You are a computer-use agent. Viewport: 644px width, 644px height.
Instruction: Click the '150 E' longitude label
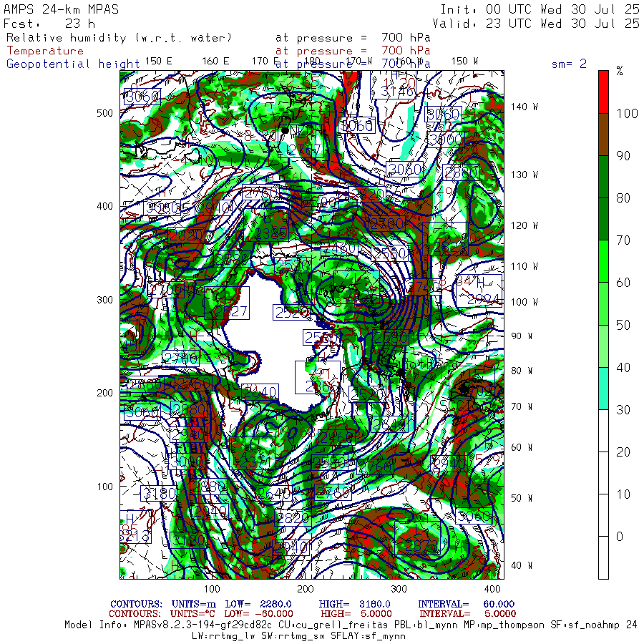[x=159, y=62]
